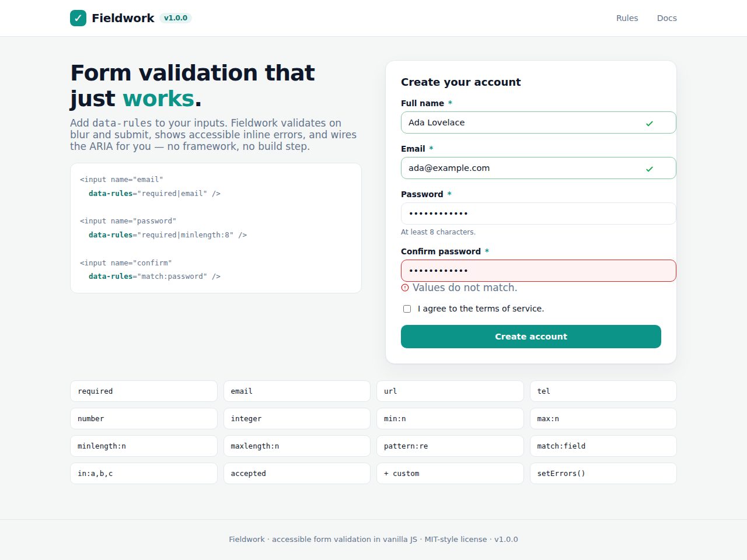Click the v1.0.0 version badge

176,18
